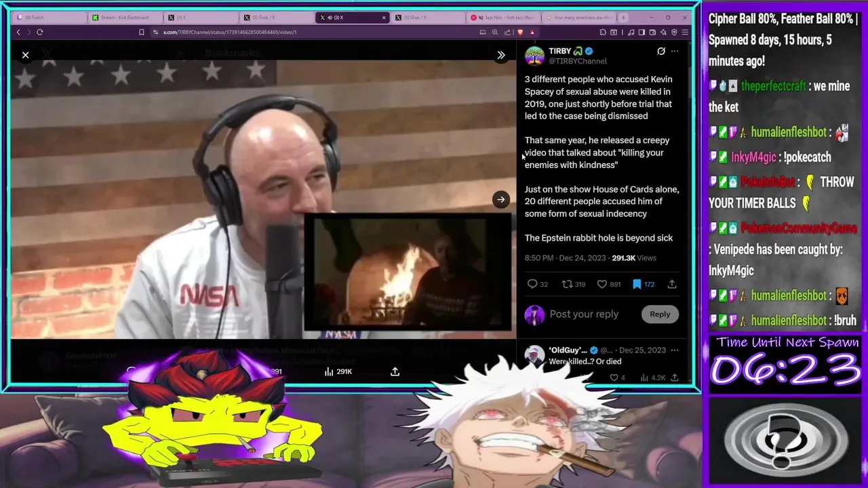Bookmark this page in browser toolbar
The width and height of the screenshot is (868, 488).
(x=141, y=32)
